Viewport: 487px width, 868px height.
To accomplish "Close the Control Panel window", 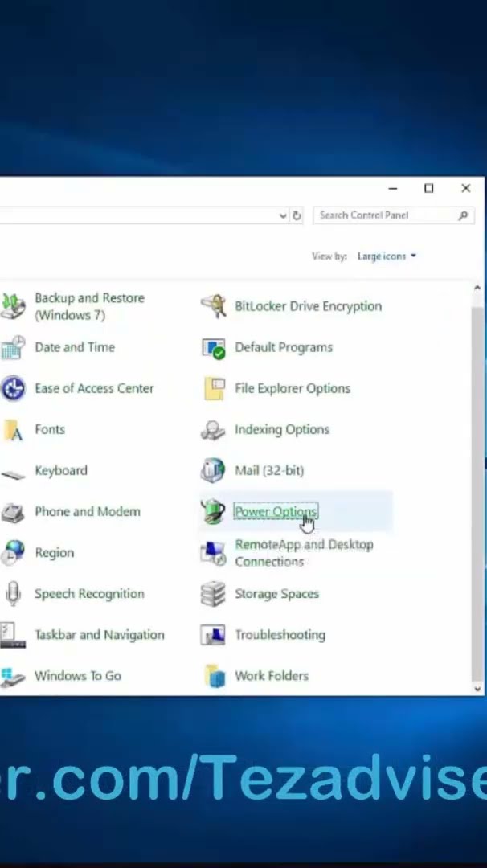I will [x=466, y=189].
